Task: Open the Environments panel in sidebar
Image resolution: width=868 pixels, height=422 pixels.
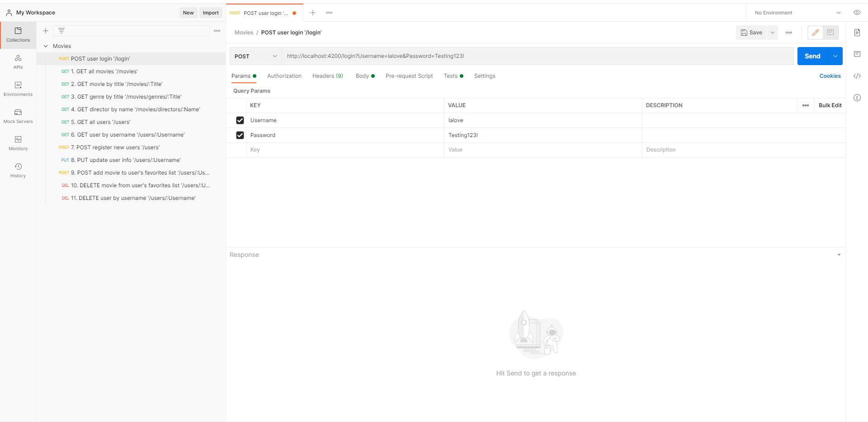Action: click(x=18, y=89)
